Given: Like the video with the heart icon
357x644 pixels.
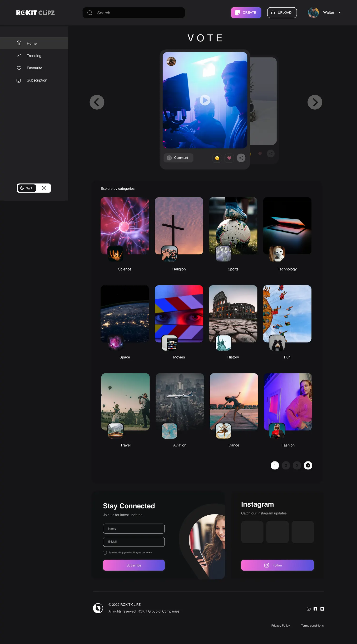Looking at the screenshot, I should click(x=229, y=158).
